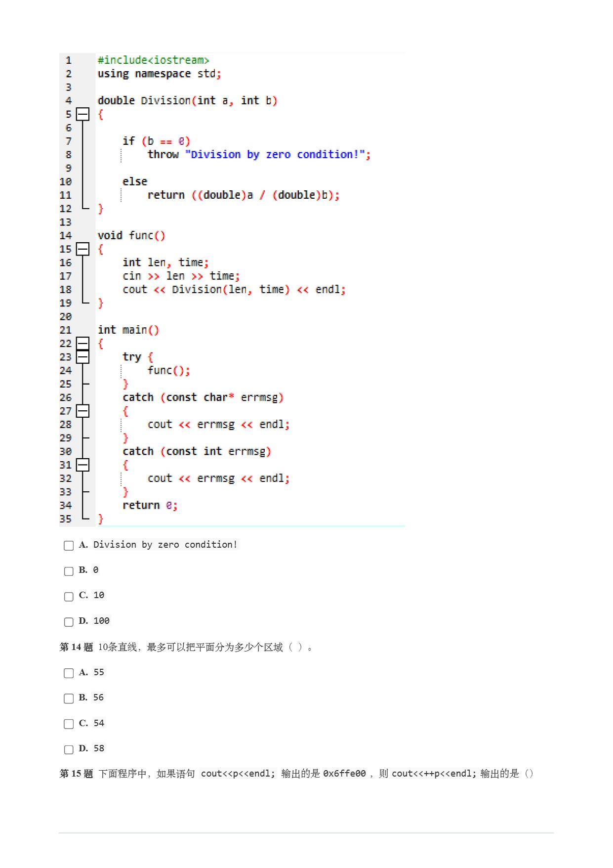The image size is (613, 868).
Task: Fold the try block at line 23
Action: (x=83, y=357)
